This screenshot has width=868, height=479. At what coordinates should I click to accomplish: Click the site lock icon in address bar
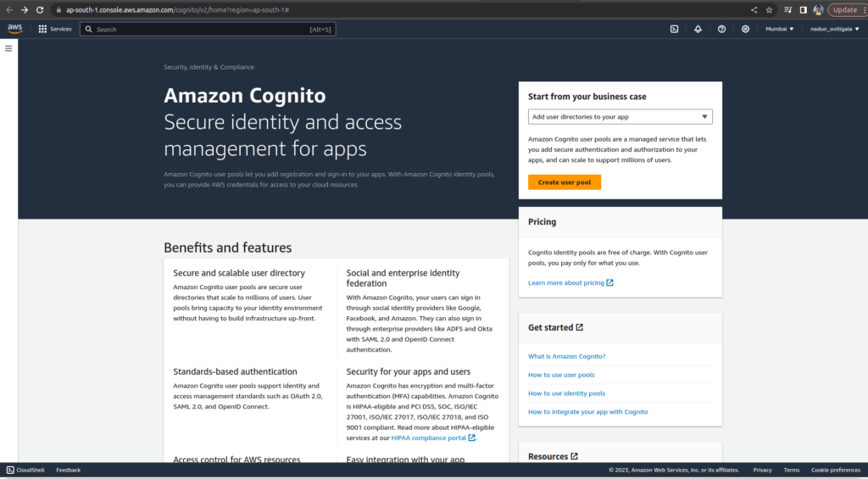58,10
